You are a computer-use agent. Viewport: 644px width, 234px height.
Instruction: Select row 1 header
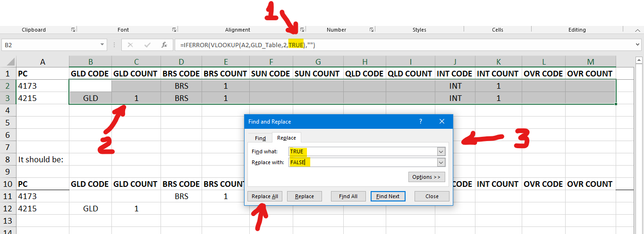pyautogui.click(x=8, y=74)
